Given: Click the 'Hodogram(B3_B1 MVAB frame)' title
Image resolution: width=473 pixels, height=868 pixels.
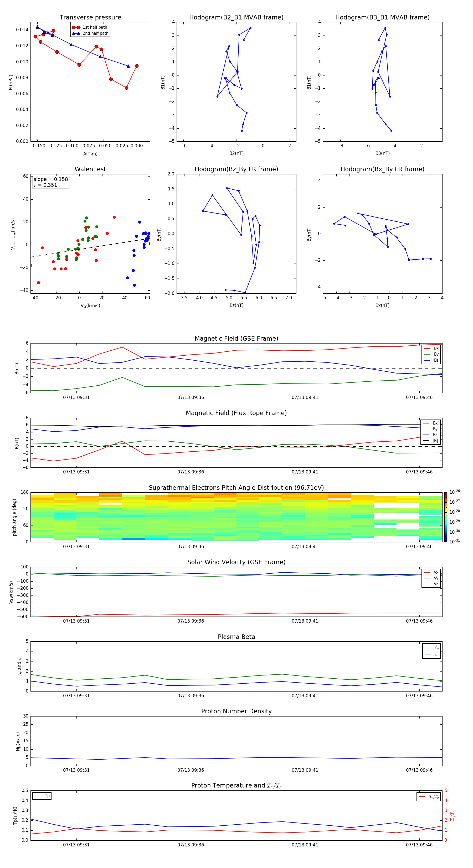Looking at the screenshot, I should coord(382,18).
